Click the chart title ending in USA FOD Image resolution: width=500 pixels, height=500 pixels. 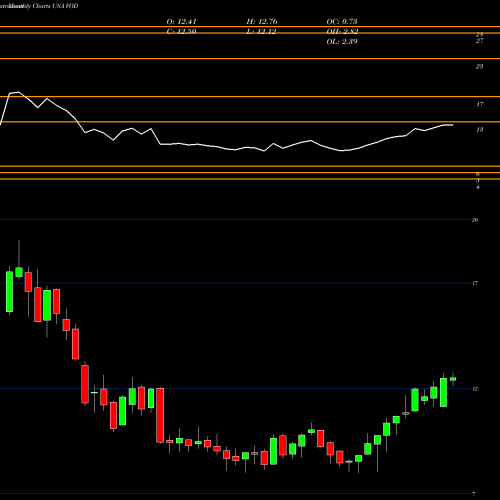(x=39, y=6)
